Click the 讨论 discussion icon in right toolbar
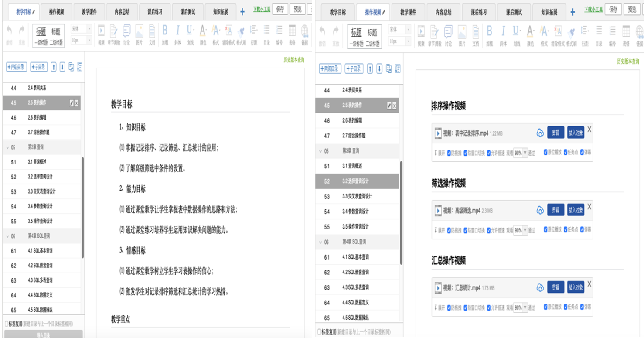Screen dimensions: 644x345 (448, 34)
